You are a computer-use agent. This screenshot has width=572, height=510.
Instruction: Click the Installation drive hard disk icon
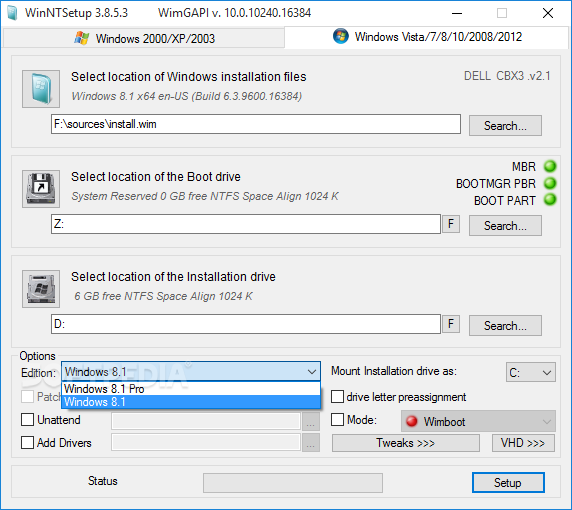point(41,289)
